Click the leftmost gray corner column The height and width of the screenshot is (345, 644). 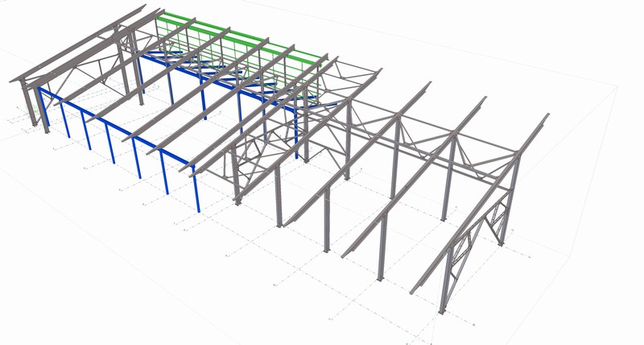31,105
